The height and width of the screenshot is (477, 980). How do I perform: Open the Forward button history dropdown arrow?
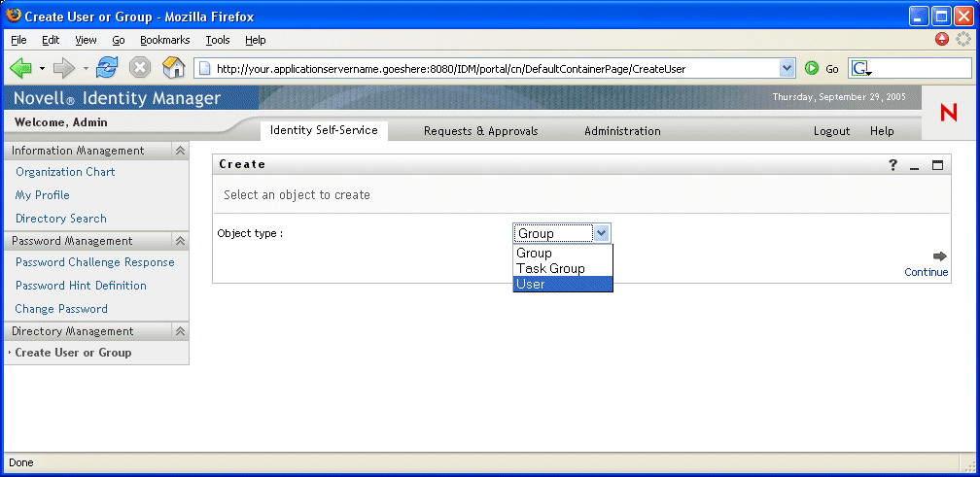[x=86, y=68]
